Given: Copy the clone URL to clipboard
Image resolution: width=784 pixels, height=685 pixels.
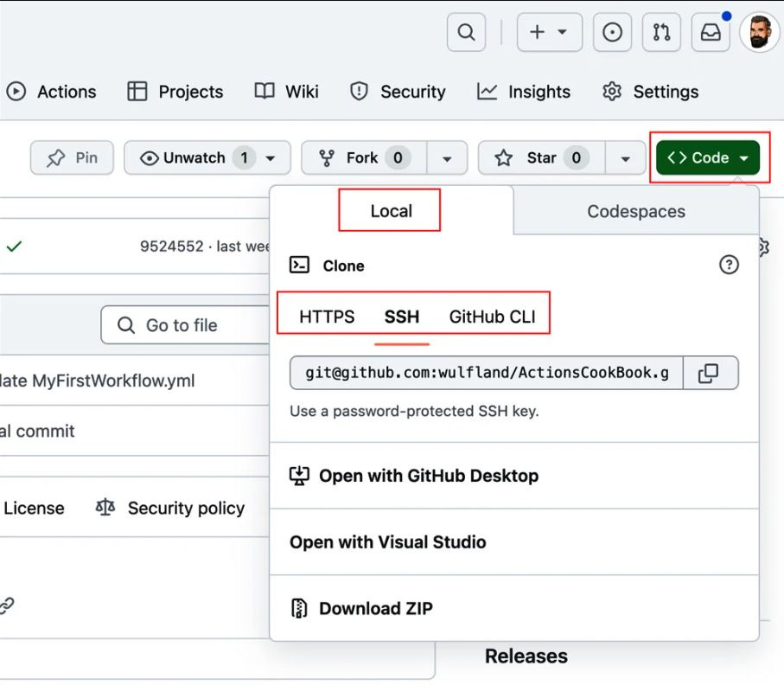Looking at the screenshot, I should point(711,373).
